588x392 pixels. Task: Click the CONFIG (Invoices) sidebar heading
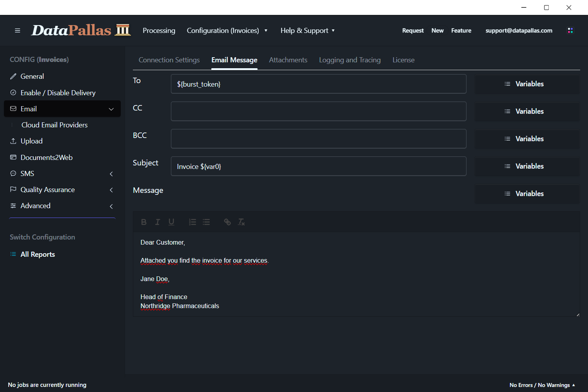tap(39, 60)
